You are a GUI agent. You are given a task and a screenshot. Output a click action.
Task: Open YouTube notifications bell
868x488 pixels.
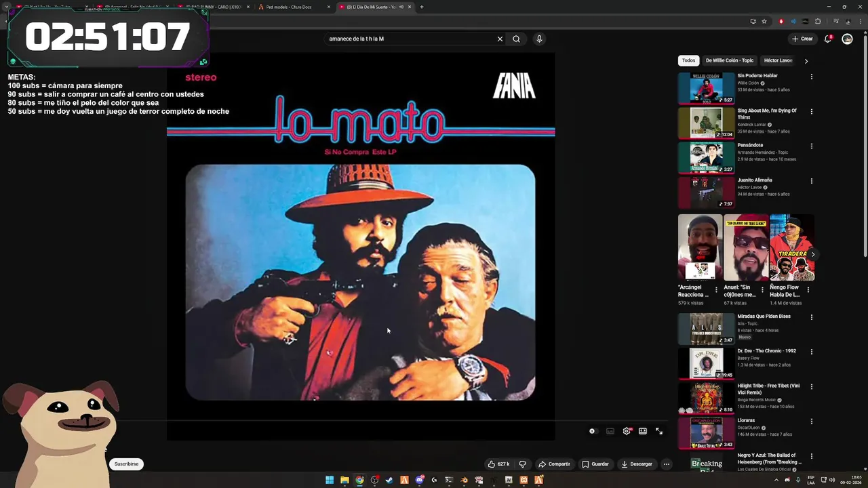click(x=827, y=39)
